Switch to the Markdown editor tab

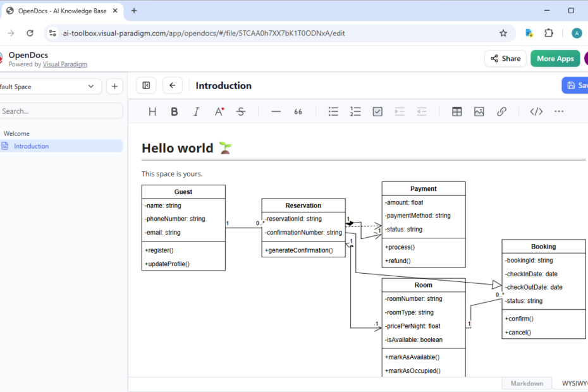coord(527,384)
